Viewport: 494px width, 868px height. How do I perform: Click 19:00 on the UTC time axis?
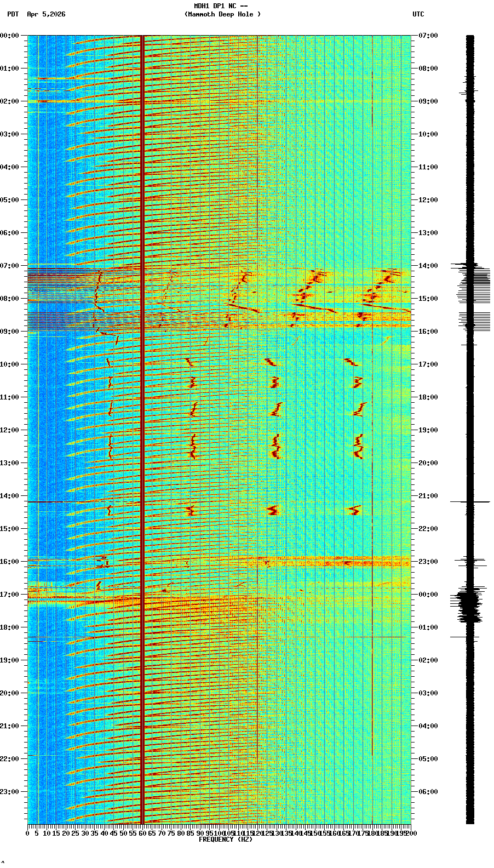point(428,430)
